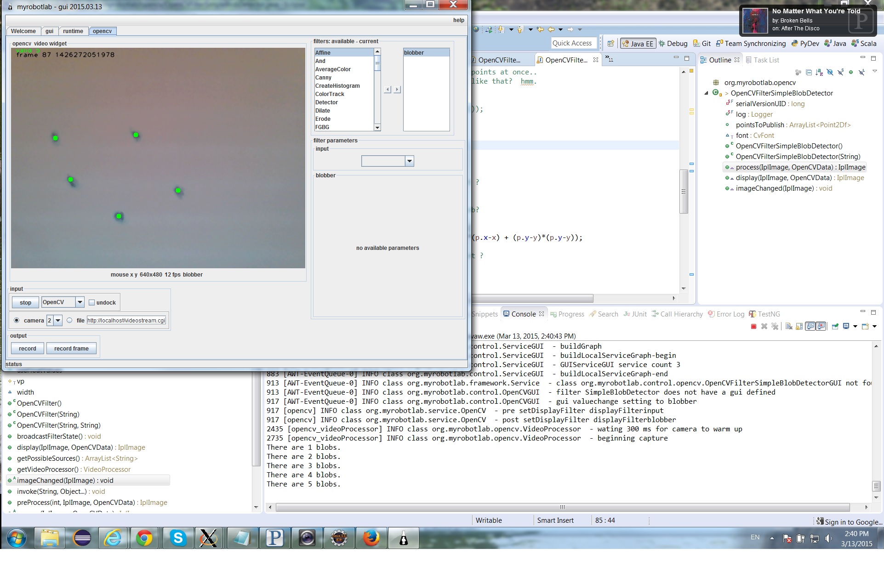Switch to the runtime tab

coord(73,31)
